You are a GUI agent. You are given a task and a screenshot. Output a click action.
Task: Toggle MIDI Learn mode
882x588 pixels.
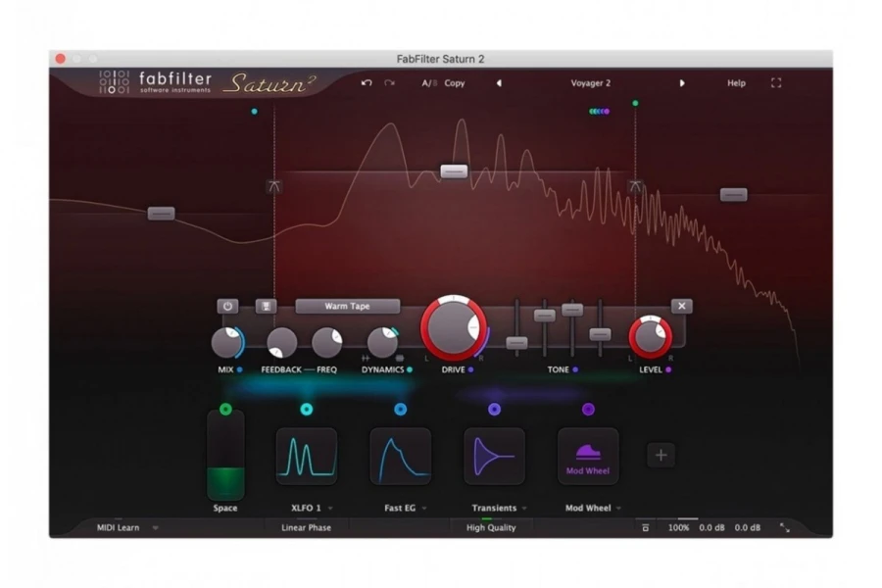pos(119,528)
